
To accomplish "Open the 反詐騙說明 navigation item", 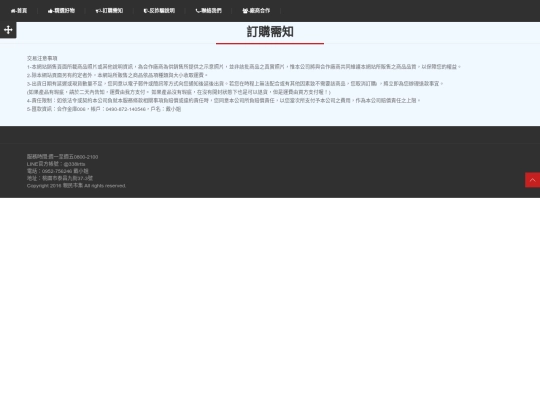I will (159, 11).
